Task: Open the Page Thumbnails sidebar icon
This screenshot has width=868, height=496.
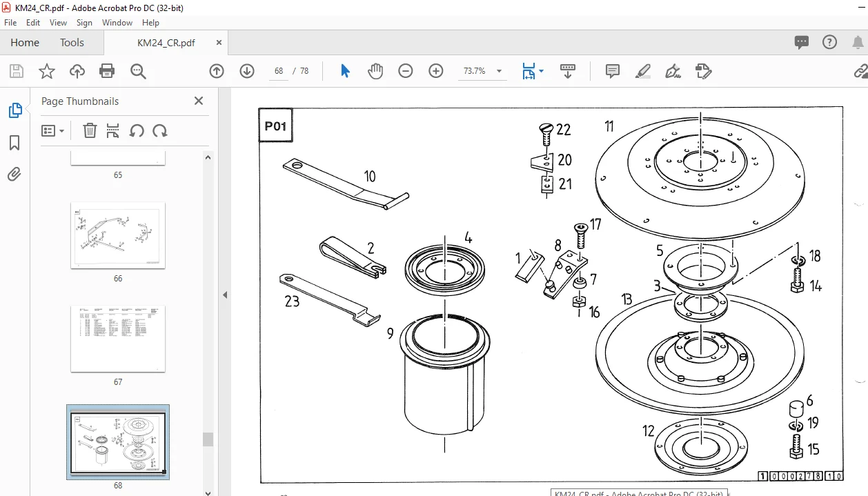Action: (14, 110)
